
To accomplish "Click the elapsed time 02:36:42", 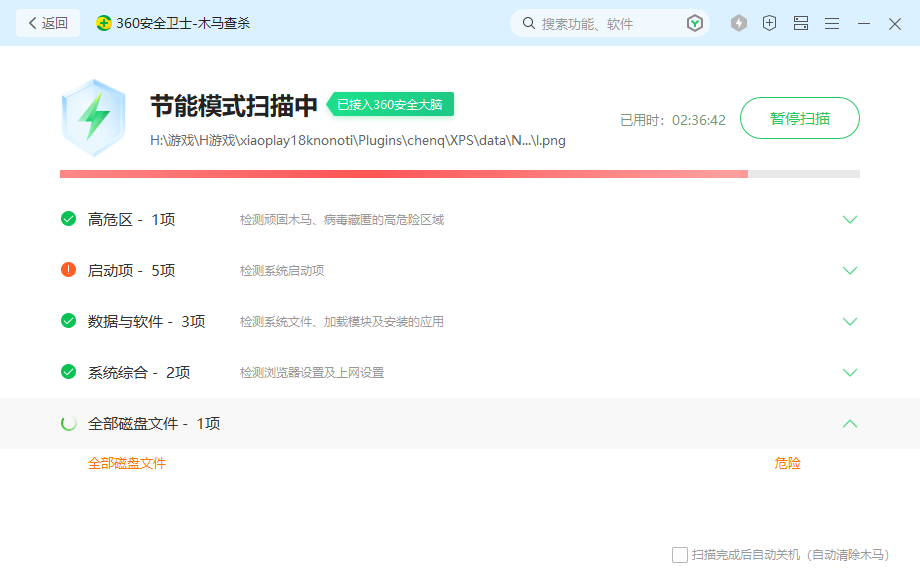I will [x=699, y=120].
